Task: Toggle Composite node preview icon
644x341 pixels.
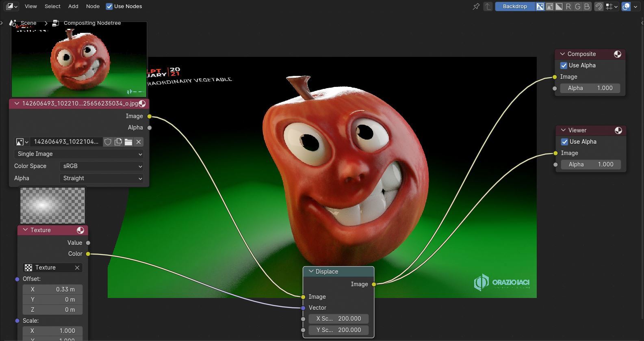Action: click(x=618, y=54)
